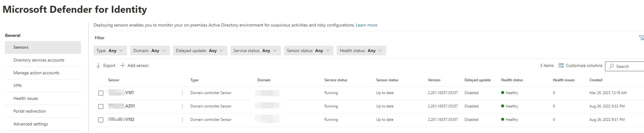Screen dimensions: 644x133
Task: Click 'Domain controller Sensor' in V101 row
Action: coord(211,93)
